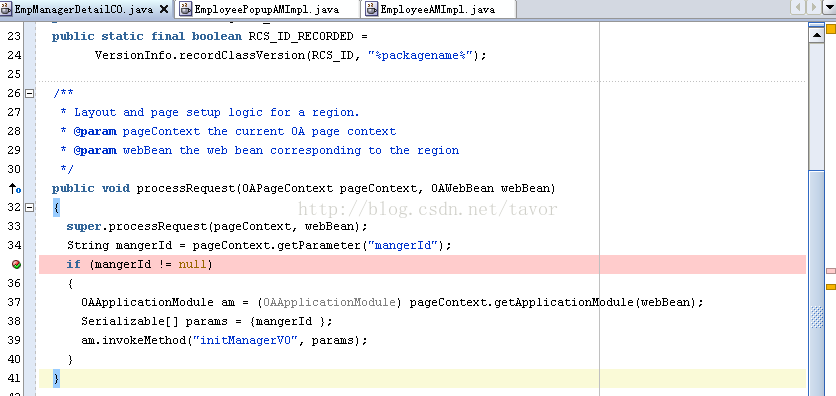Viewport: 836px width, 396px height.
Task: Click the Java file icon on EmployeePopupAMImpl tab
Action: click(186, 9)
